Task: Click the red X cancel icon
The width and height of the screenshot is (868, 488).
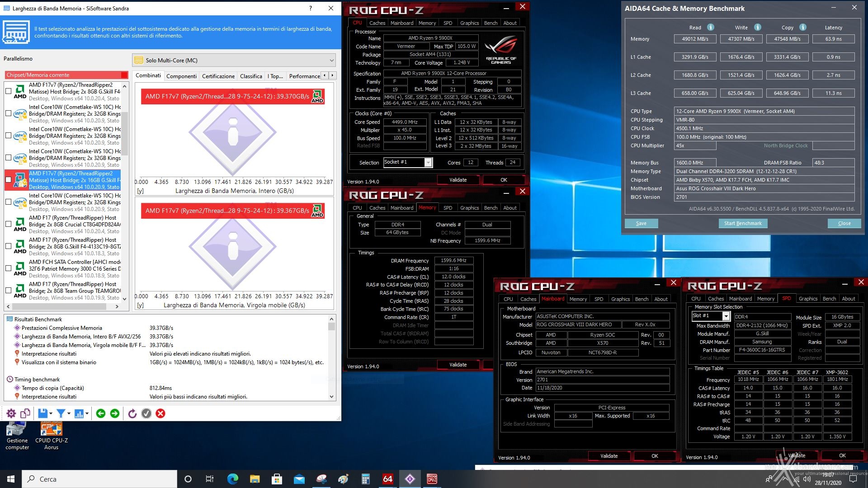Action: coord(160,413)
